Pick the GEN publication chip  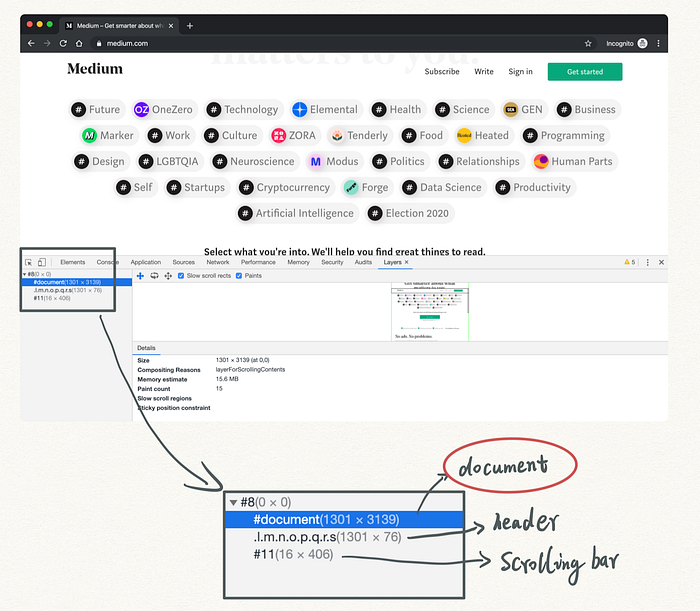pyautogui.click(x=523, y=109)
